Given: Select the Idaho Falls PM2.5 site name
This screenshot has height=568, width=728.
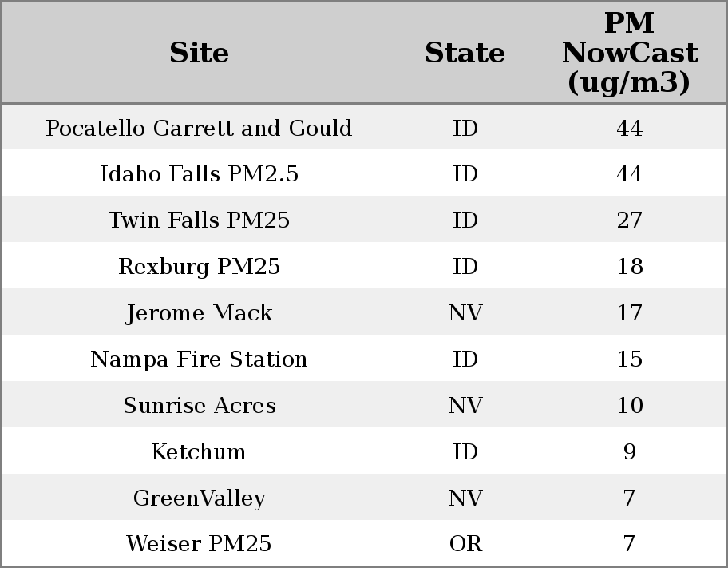Looking at the screenshot, I should 199,174.
